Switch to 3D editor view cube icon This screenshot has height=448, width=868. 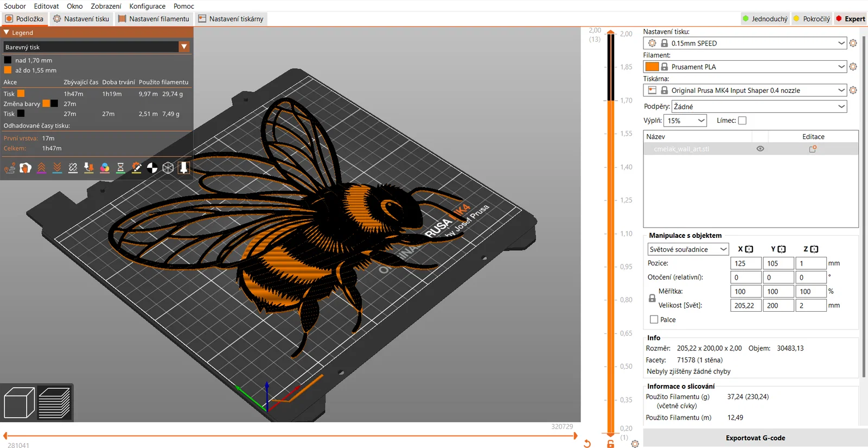click(x=19, y=403)
